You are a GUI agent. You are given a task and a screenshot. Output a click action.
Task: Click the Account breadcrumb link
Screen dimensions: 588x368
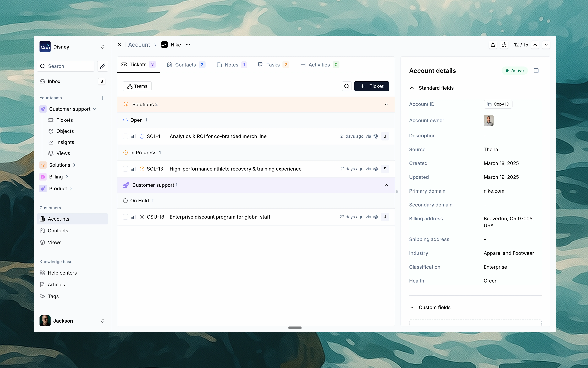139,45
